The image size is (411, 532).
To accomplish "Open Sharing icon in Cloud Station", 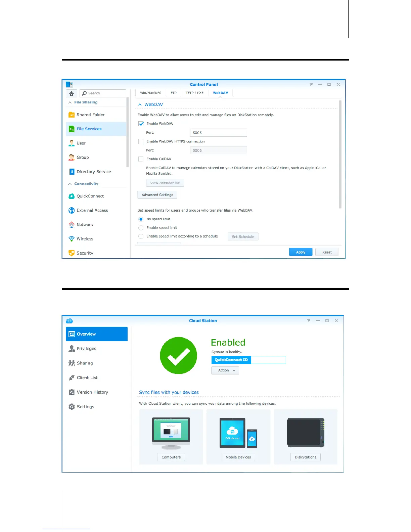I will pyautogui.click(x=72, y=363).
